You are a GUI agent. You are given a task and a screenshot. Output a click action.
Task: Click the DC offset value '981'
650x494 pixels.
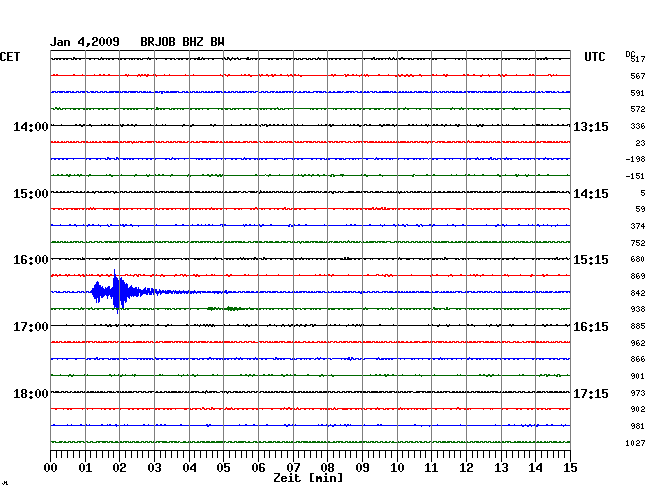pos(638,426)
